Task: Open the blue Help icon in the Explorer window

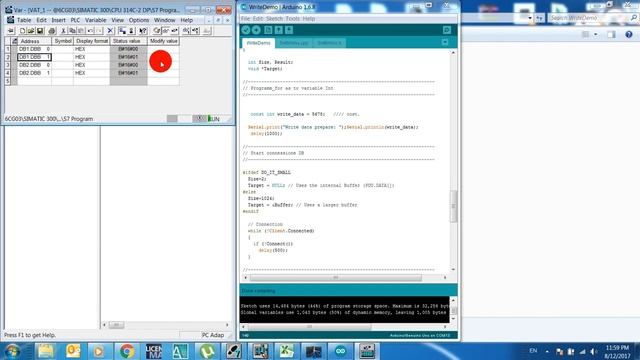Action: coord(629,35)
